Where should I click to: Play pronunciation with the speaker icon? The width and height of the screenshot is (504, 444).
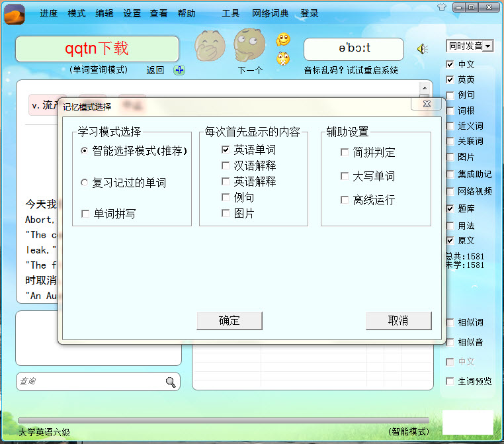point(421,49)
